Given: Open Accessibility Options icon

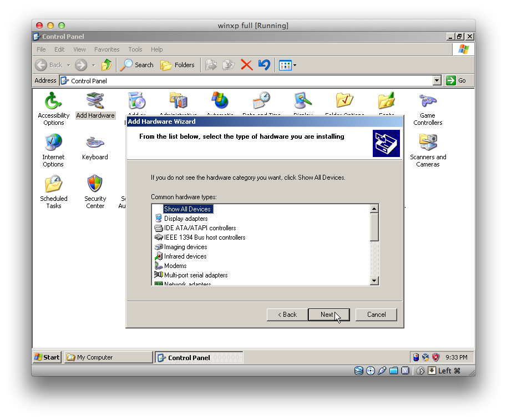Looking at the screenshot, I should click(x=53, y=108).
